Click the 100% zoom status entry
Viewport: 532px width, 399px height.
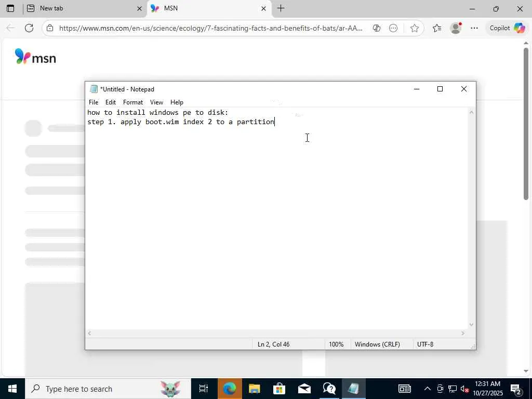336,344
